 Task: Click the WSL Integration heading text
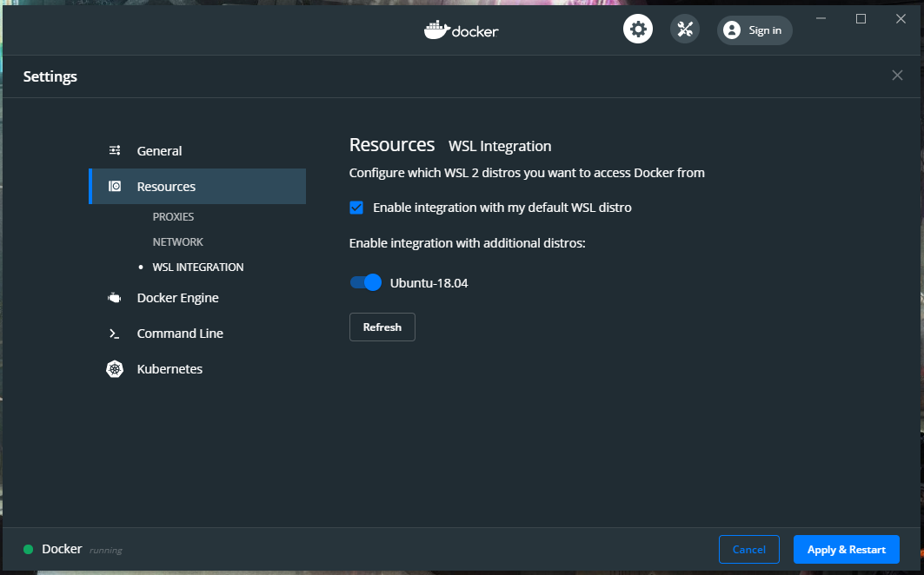coord(500,146)
